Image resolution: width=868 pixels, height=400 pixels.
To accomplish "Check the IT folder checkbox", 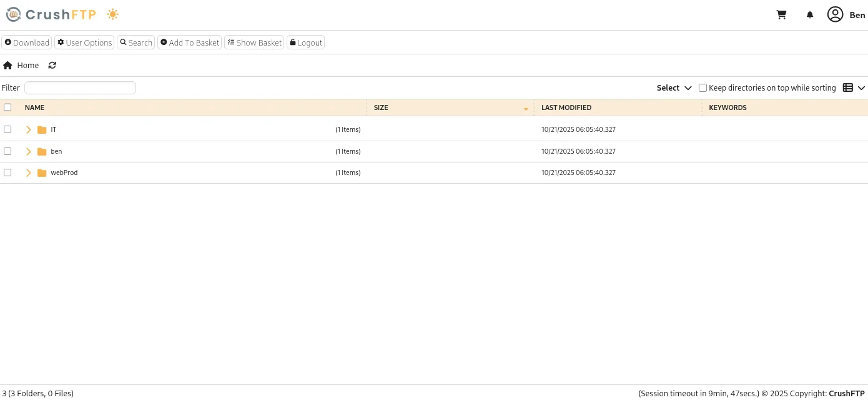I will (7, 129).
